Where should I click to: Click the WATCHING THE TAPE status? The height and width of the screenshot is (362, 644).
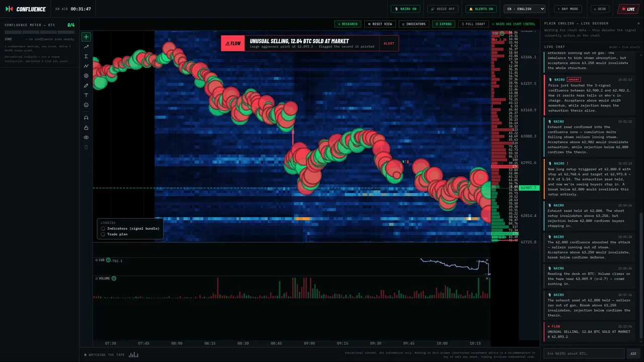pos(105,355)
